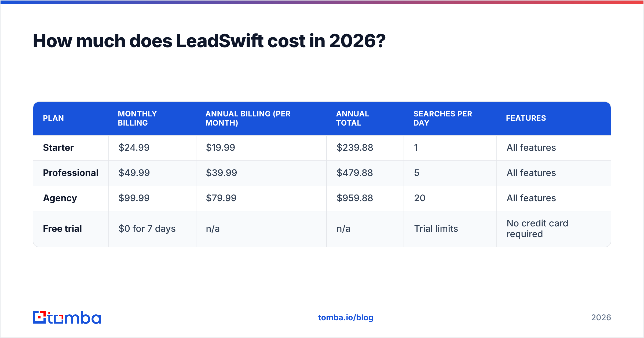Click the heading "How much does LeadSwift cost in 2026?"
644x338 pixels.
pyautogui.click(x=209, y=41)
